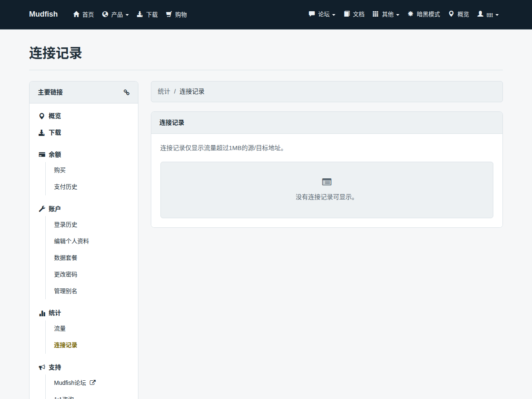Click 连接记录 in the breadcrumb trail
This screenshot has height=399, width=532.
coord(192,91)
